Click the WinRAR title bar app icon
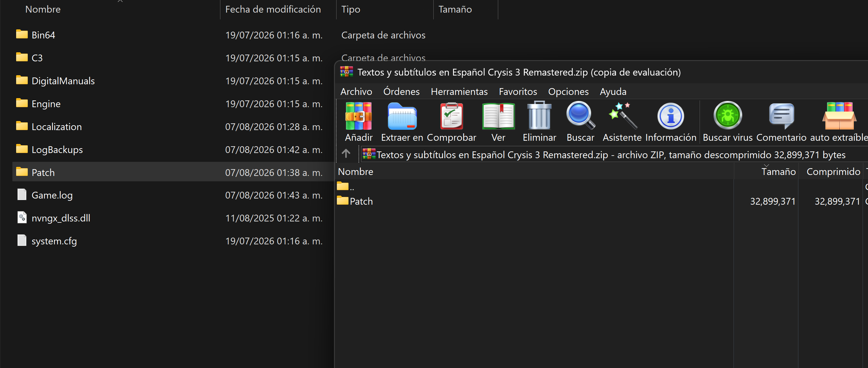Viewport: 868px width, 368px height. point(346,72)
